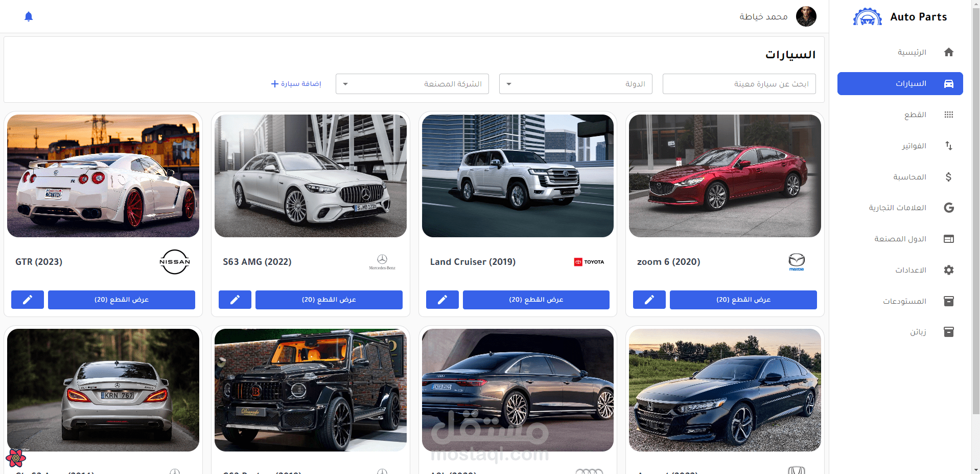Open the white Land Cruiser photo
Screen dimensions: 980x474
(518, 176)
